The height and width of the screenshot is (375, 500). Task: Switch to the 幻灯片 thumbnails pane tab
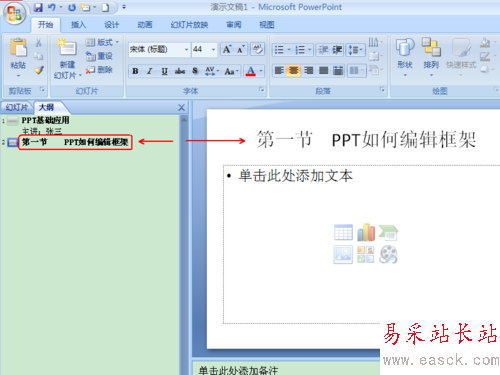click(16, 107)
